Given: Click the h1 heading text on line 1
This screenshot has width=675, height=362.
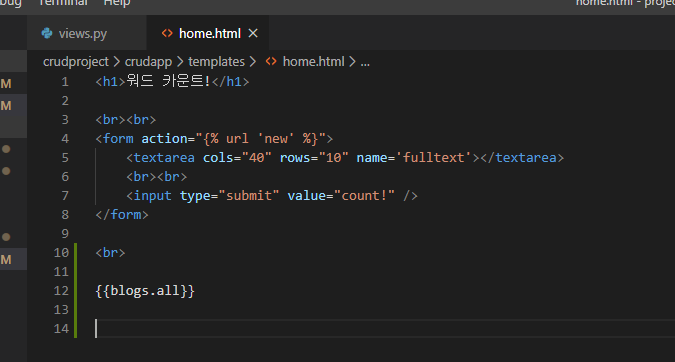Looking at the screenshot, I should tap(168, 81).
